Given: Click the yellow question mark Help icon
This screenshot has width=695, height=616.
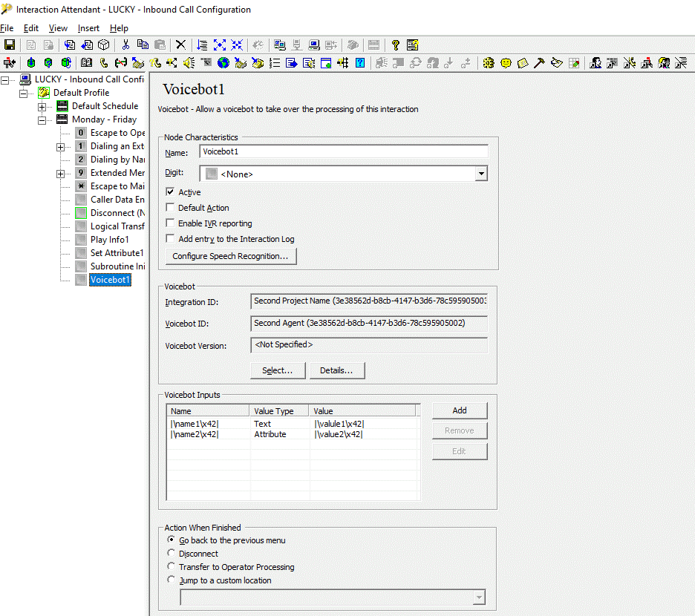Looking at the screenshot, I should tap(395, 45).
